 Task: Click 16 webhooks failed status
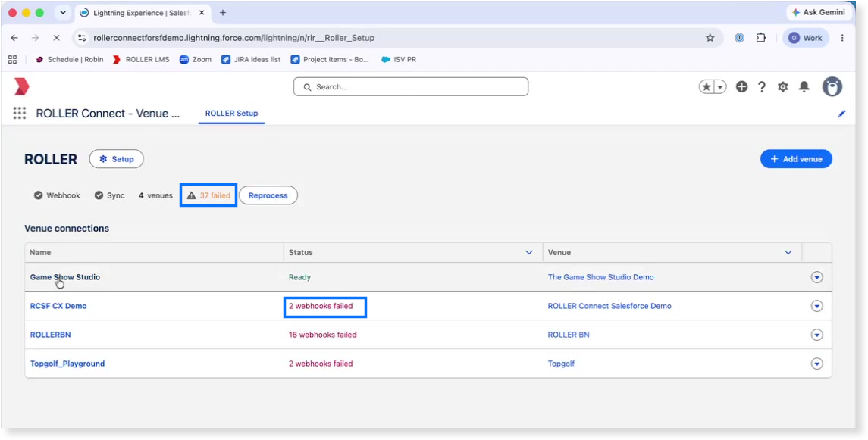coord(322,335)
